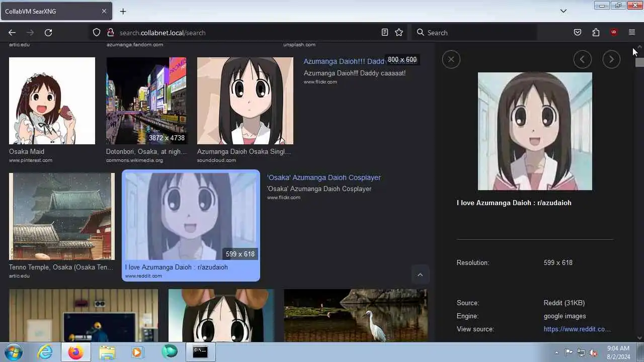
Task: Click the scrollbar down arrow
Action: 639,338
